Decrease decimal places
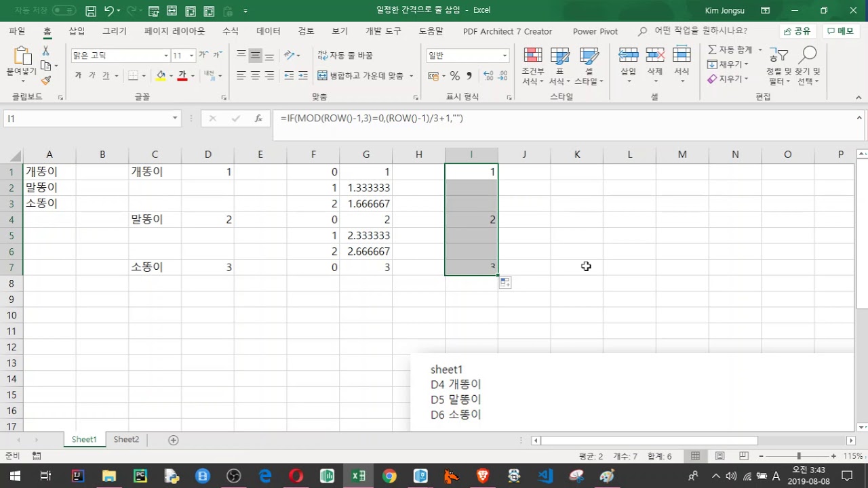This screenshot has width=868, height=488. (501, 76)
